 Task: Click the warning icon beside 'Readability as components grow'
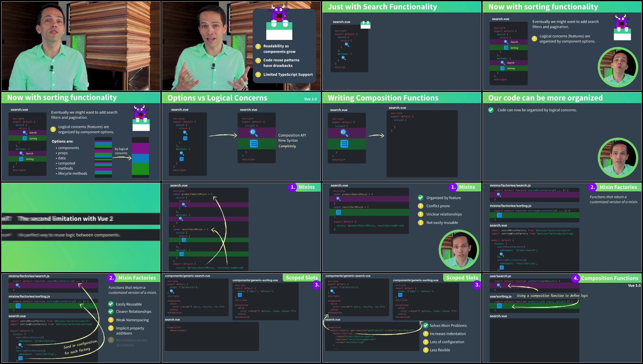pyautogui.click(x=258, y=46)
